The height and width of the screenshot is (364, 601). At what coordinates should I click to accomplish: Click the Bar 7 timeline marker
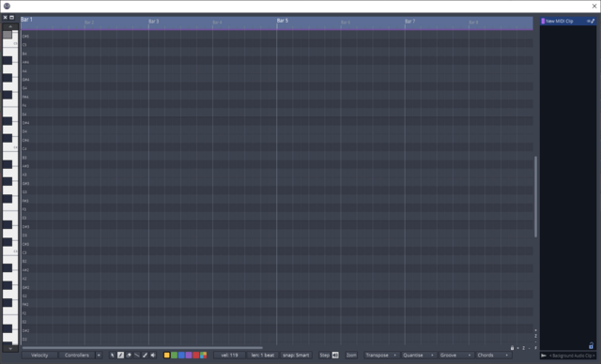pyautogui.click(x=409, y=22)
